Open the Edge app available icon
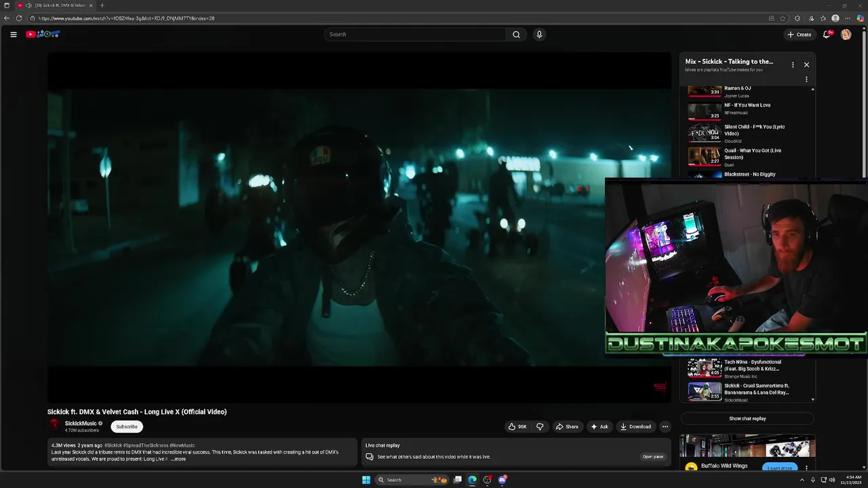The height and width of the screenshot is (488, 868). click(x=771, y=18)
